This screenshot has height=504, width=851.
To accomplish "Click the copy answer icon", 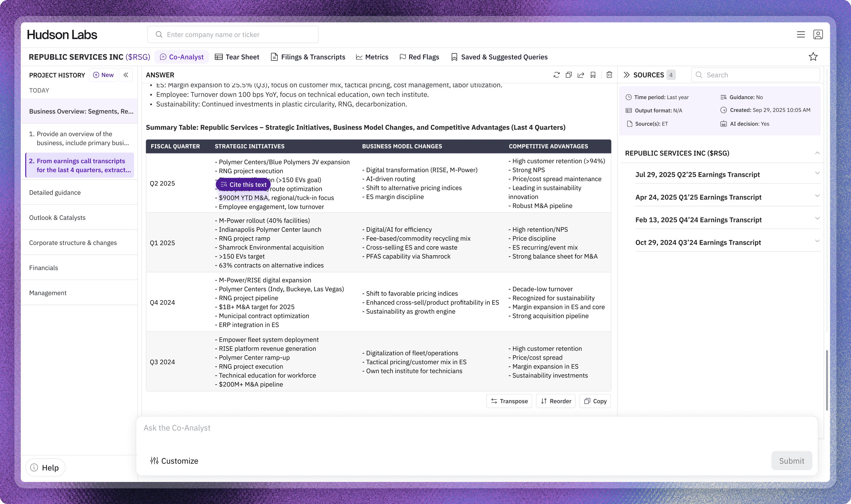I will coord(569,75).
